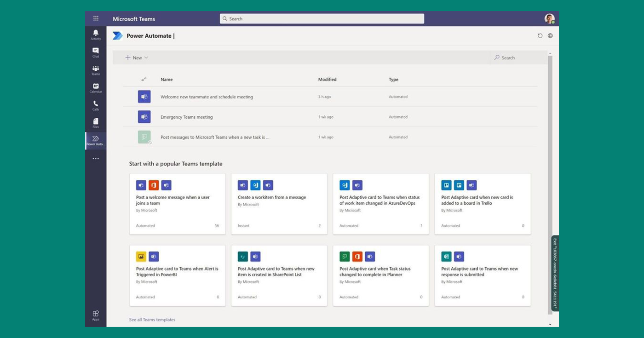Open the Calendar sidebar icon

tap(96, 88)
